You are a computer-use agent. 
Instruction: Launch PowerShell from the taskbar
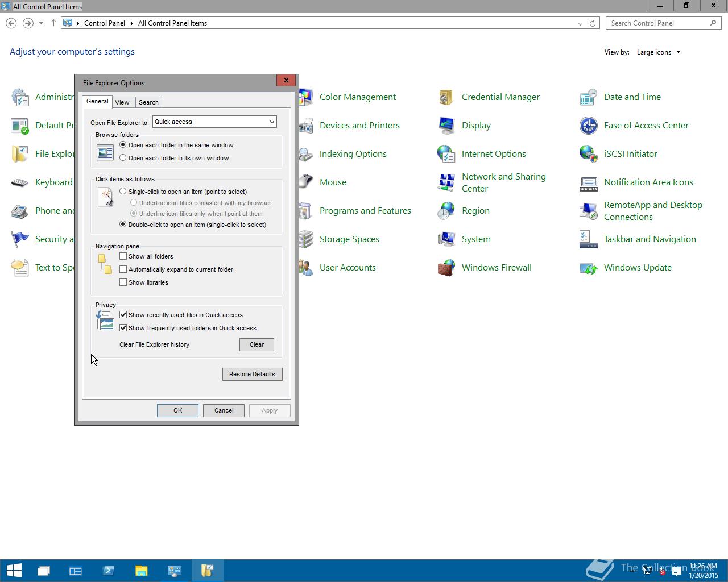point(109,571)
